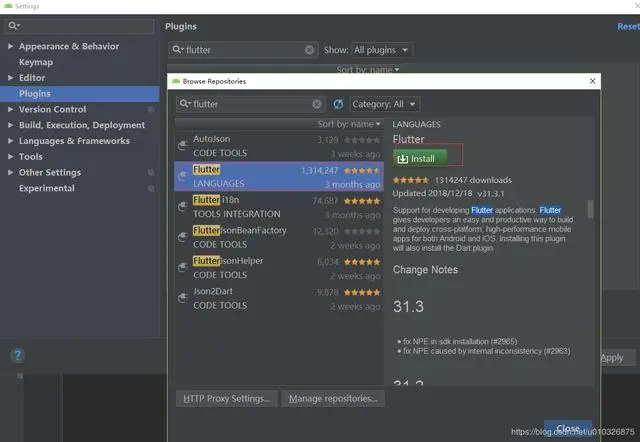Expand Appearance & Behavior tree node
The image size is (640, 442).
coord(10,46)
